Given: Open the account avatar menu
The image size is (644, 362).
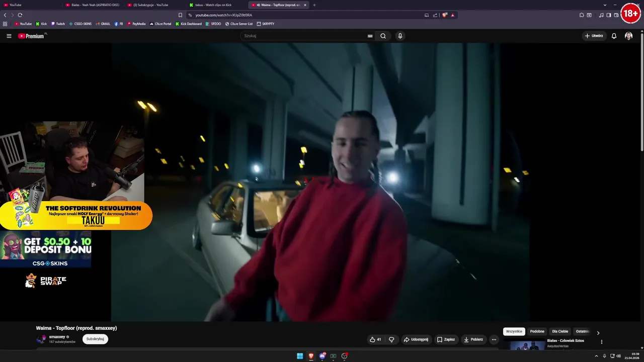Looking at the screenshot, I should click(x=628, y=36).
